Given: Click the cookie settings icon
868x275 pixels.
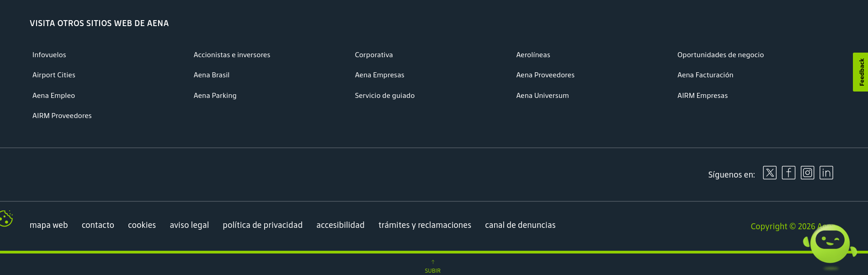Looking at the screenshot, I should pos(6,218).
